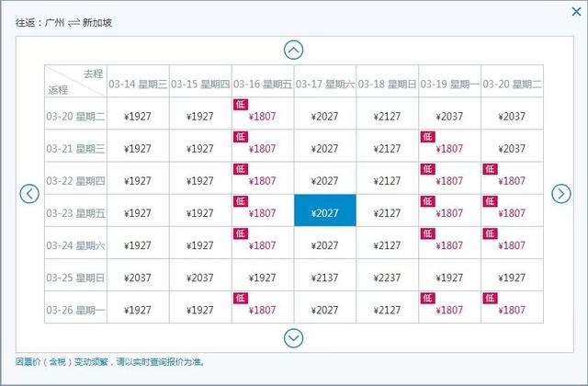This screenshot has height=386, width=588.
Task: Choose low fare departing 03-16 returning 03-21
Action: pyautogui.click(x=263, y=145)
